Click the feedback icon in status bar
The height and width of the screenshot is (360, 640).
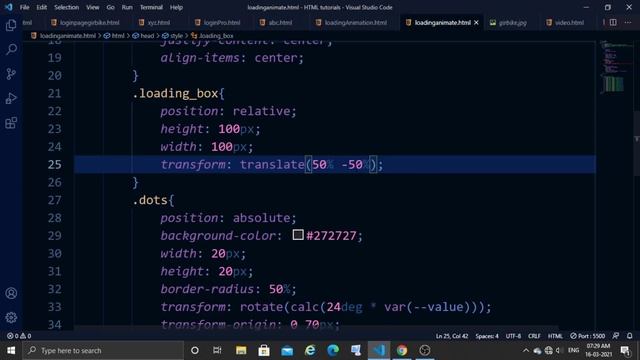(616, 336)
